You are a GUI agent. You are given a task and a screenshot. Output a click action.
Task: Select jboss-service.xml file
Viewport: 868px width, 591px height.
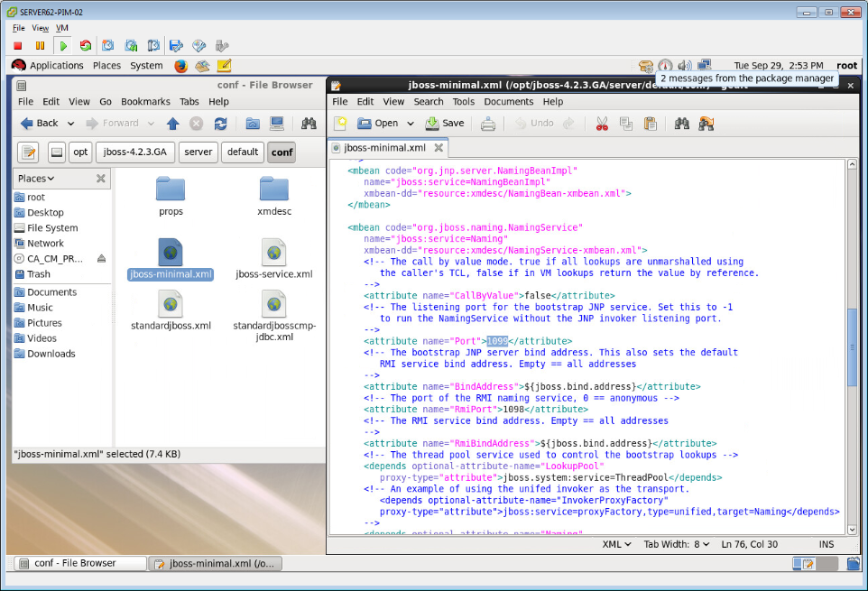click(274, 259)
